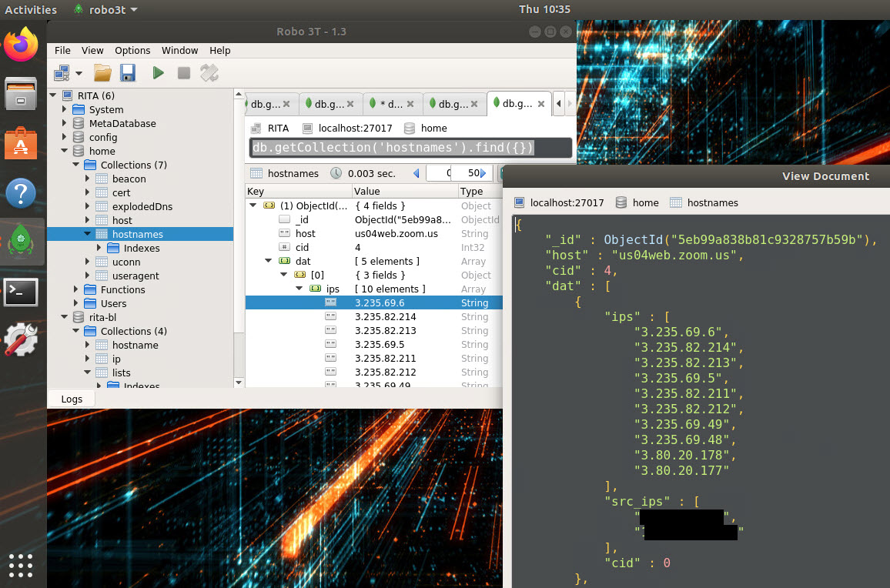Screen dimensions: 890x588
Task: Expand the beacon collection
Action: click(88, 179)
